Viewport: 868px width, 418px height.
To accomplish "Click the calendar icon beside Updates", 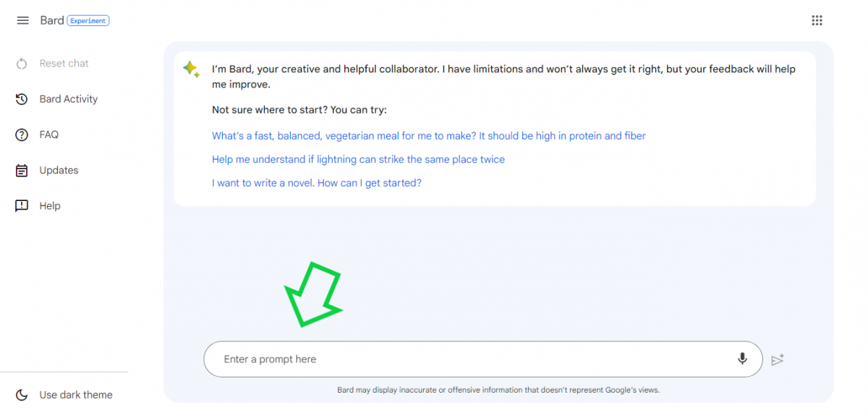I will tap(22, 171).
